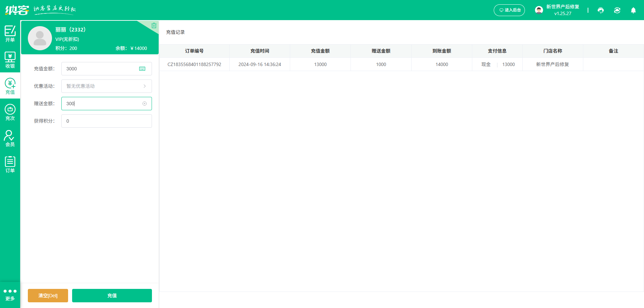Image resolution: width=644 pixels, height=308 pixels.
Task: Select order number CZ1835568401188257792
Action: 194,64
